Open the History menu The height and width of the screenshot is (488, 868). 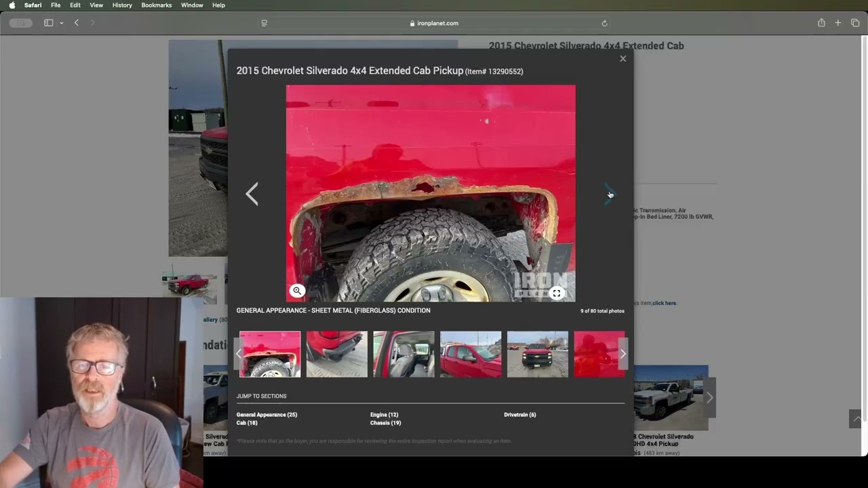pos(122,5)
